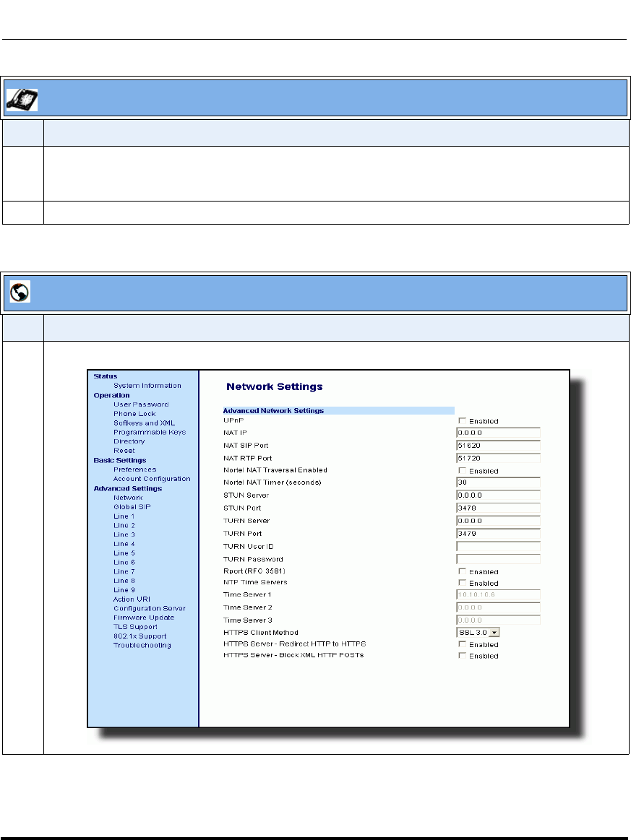The width and height of the screenshot is (631, 840).
Task: Open Softkeys and XML page
Action: (x=145, y=423)
